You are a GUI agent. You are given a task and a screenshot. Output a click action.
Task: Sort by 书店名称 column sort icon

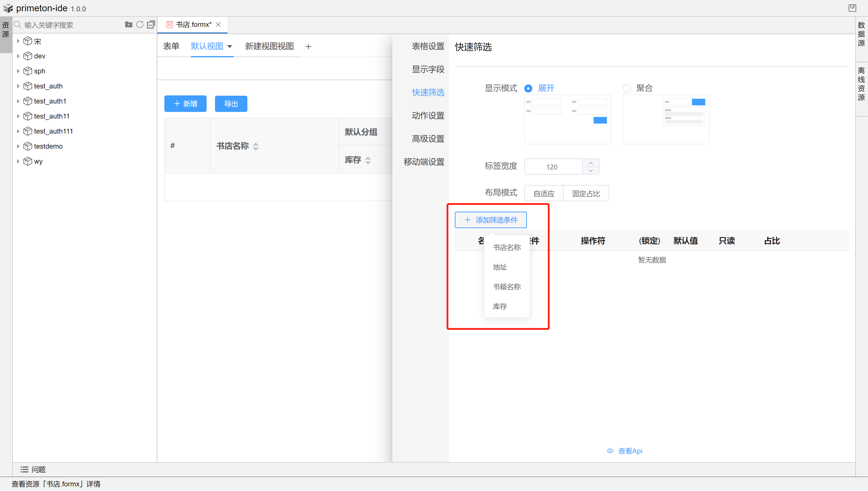[256, 146]
